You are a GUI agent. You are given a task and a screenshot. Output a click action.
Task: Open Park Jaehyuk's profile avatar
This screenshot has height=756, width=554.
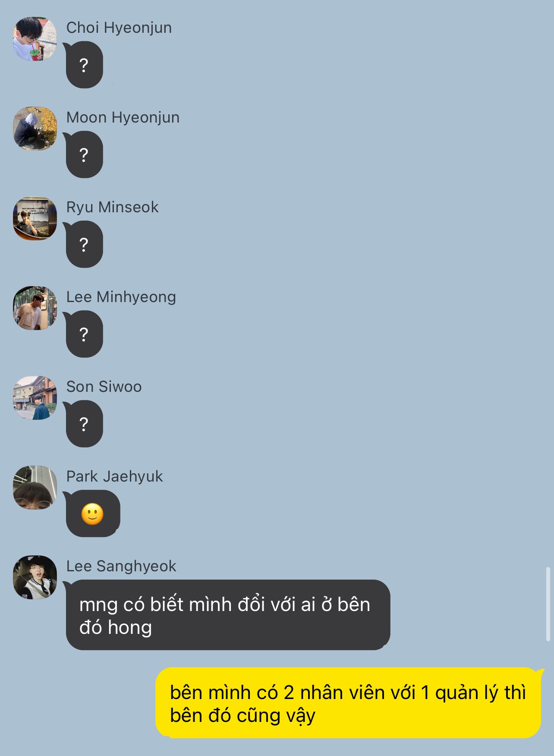click(35, 488)
